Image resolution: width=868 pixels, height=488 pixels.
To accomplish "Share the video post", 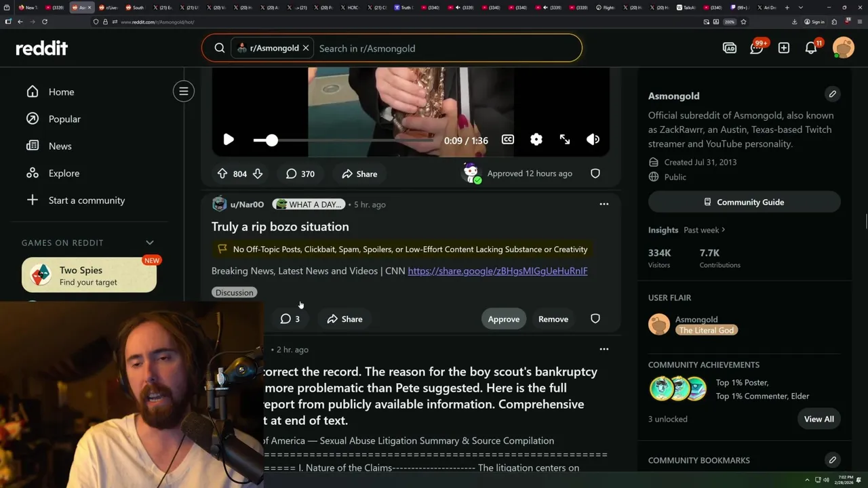I will 359,174.
